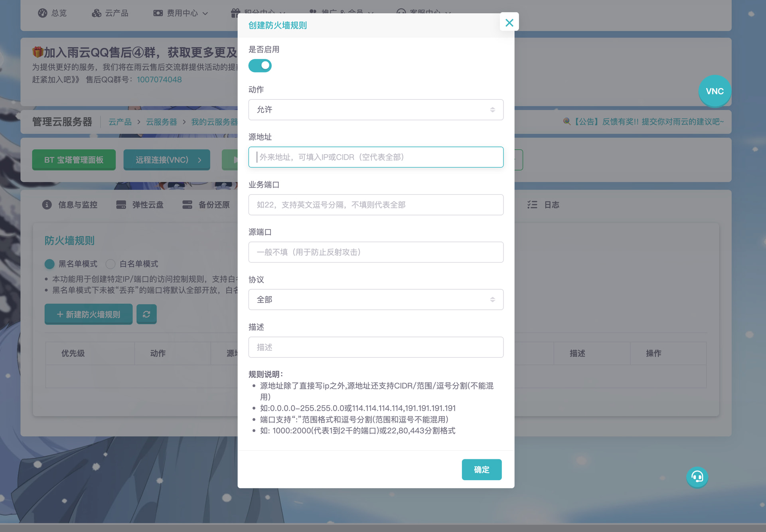The width and height of the screenshot is (766, 532).
Task: Click the 总览 dashboard icon
Action: 43,13
